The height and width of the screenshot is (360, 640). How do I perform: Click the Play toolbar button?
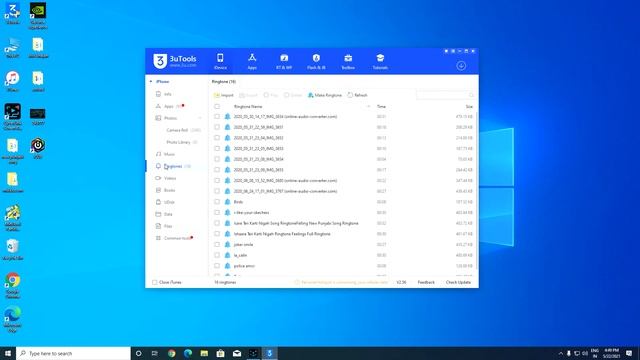[271, 95]
